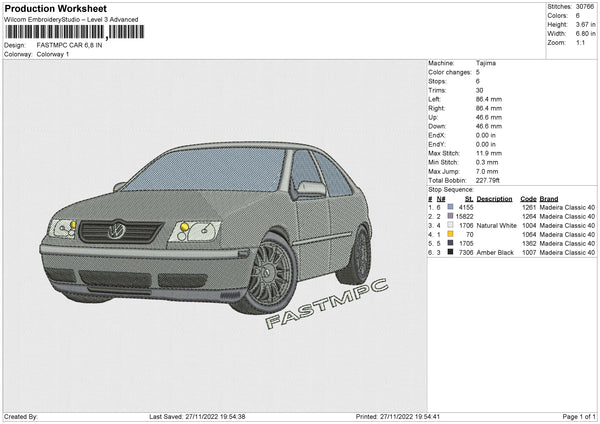The width and height of the screenshot is (600, 424).
Task: Click the barcode under the title
Action: pos(74,32)
